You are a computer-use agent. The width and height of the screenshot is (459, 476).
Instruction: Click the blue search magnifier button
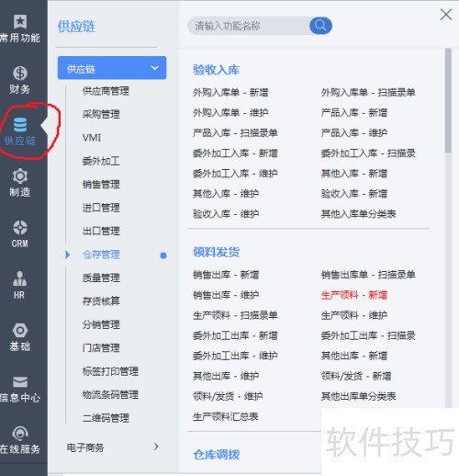pos(320,26)
